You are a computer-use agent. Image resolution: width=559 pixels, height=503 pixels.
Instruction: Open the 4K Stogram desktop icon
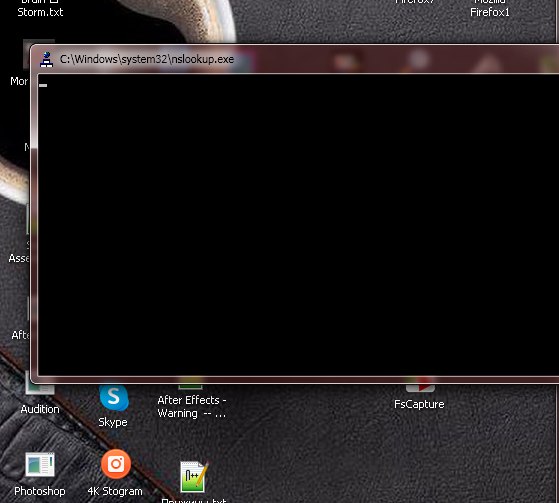(116, 464)
